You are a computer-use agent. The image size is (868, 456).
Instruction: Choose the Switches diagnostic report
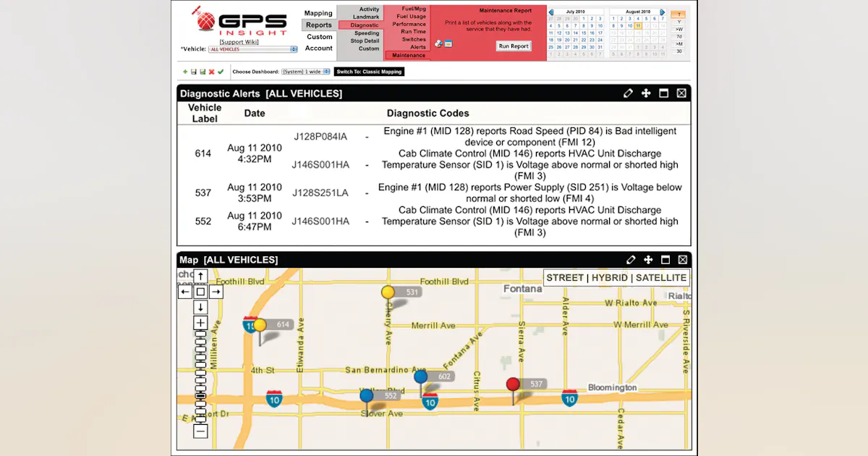(x=414, y=39)
